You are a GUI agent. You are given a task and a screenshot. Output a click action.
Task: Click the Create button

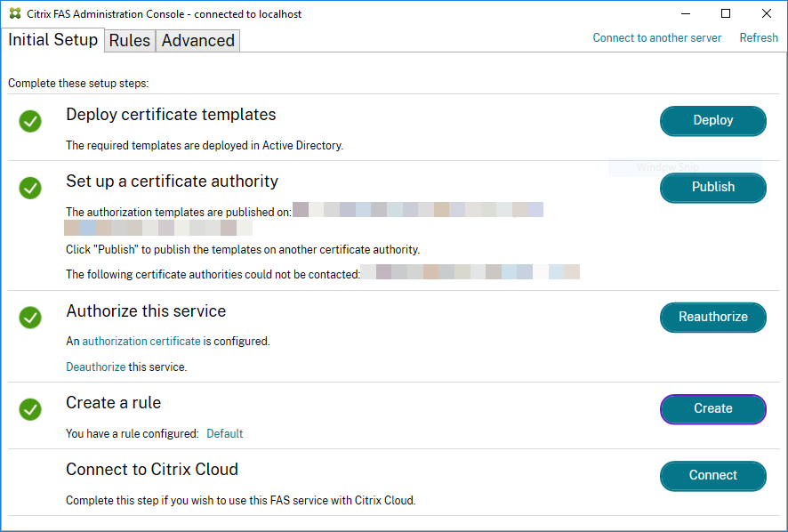pyautogui.click(x=713, y=409)
